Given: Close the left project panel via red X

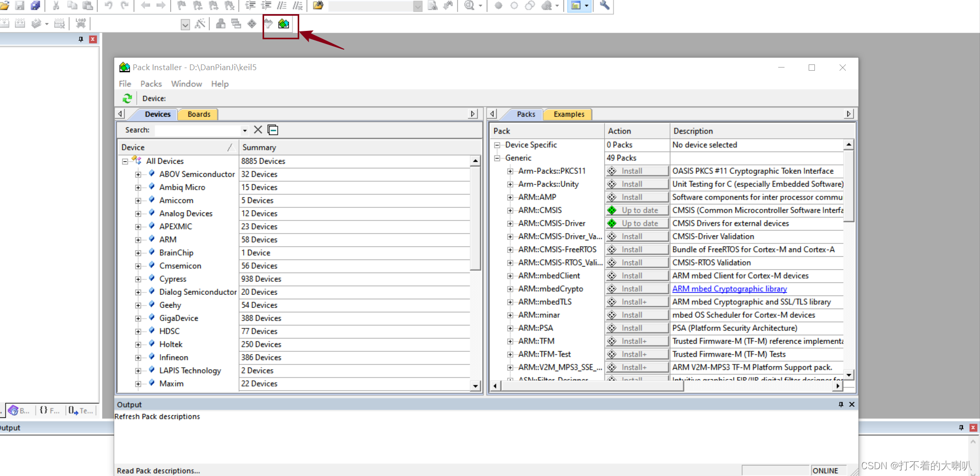Looking at the screenshot, I should (x=93, y=39).
